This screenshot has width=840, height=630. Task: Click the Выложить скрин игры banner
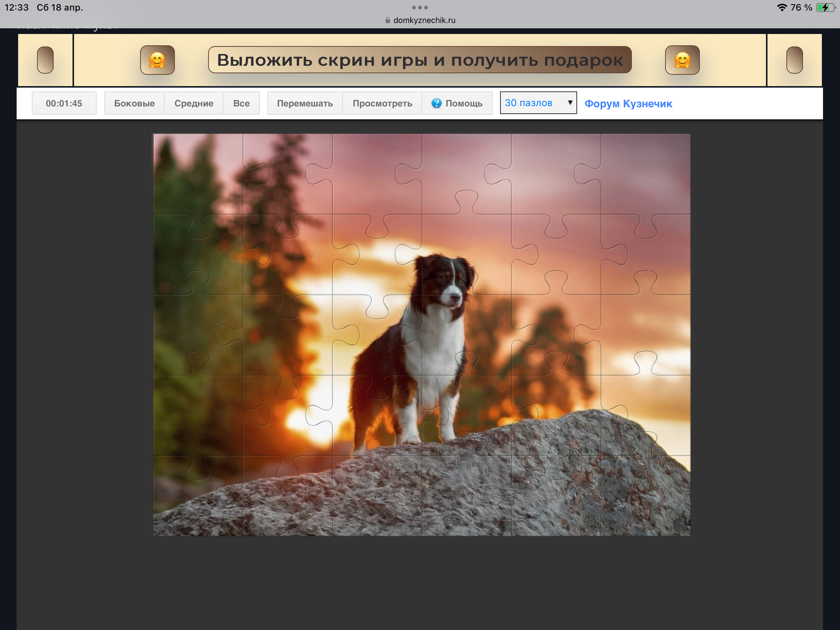click(420, 60)
